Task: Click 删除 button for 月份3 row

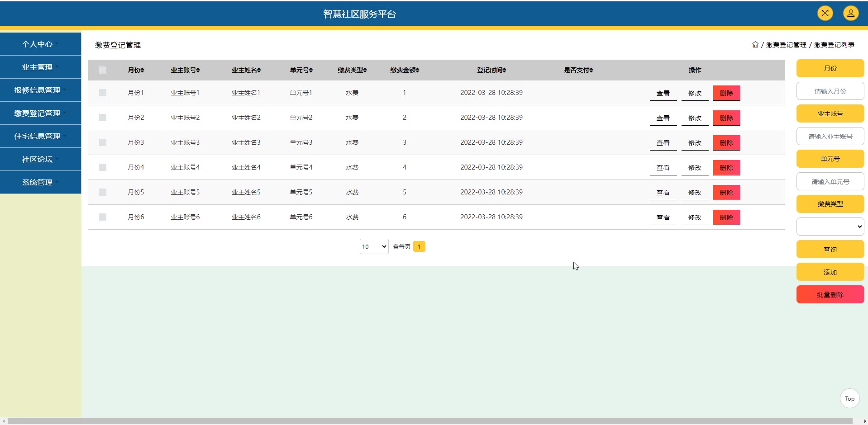Action: point(726,143)
